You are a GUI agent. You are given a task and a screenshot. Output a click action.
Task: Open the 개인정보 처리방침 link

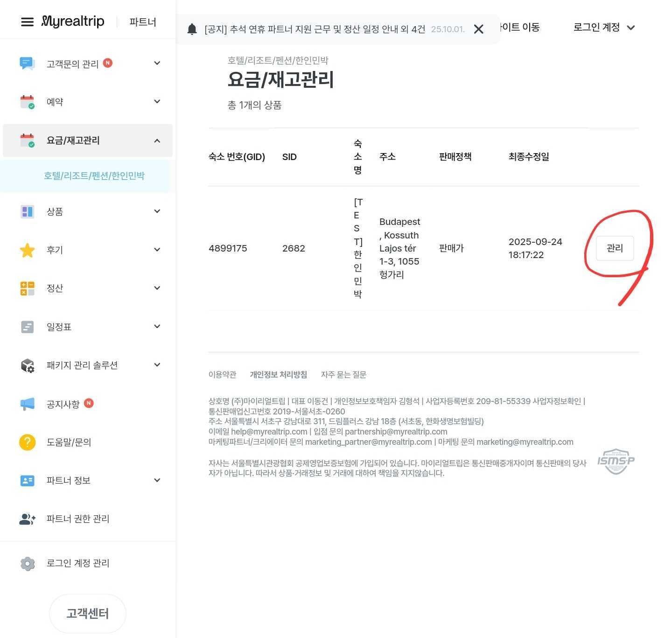(278, 375)
